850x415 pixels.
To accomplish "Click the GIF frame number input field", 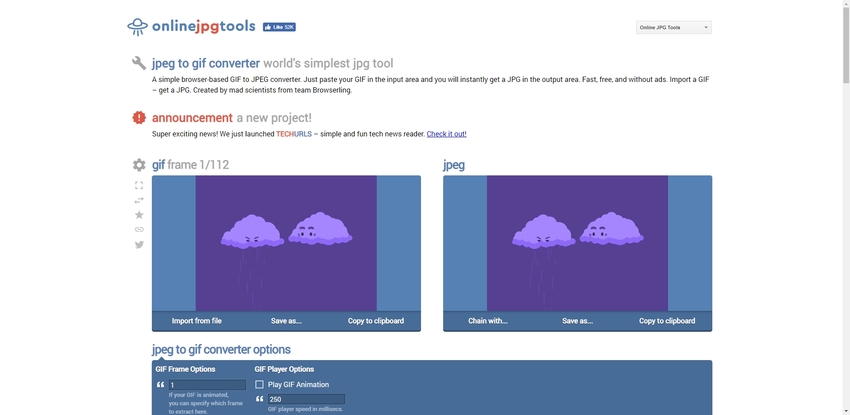I will [x=206, y=385].
